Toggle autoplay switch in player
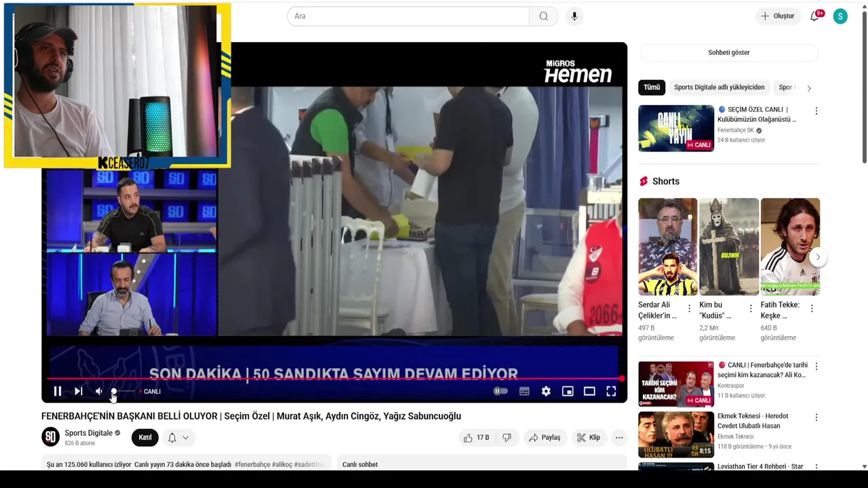This screenshot has height=488, width=868. pos(500,391)
